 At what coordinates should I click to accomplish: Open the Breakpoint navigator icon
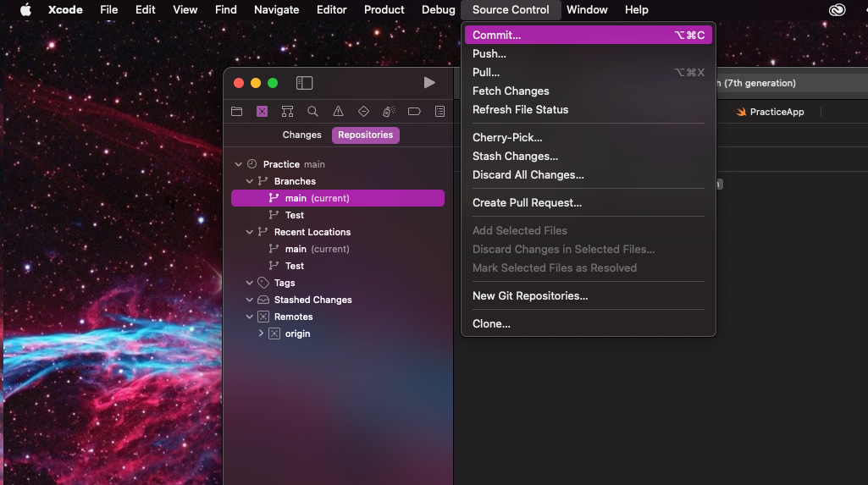pos(414,111)
